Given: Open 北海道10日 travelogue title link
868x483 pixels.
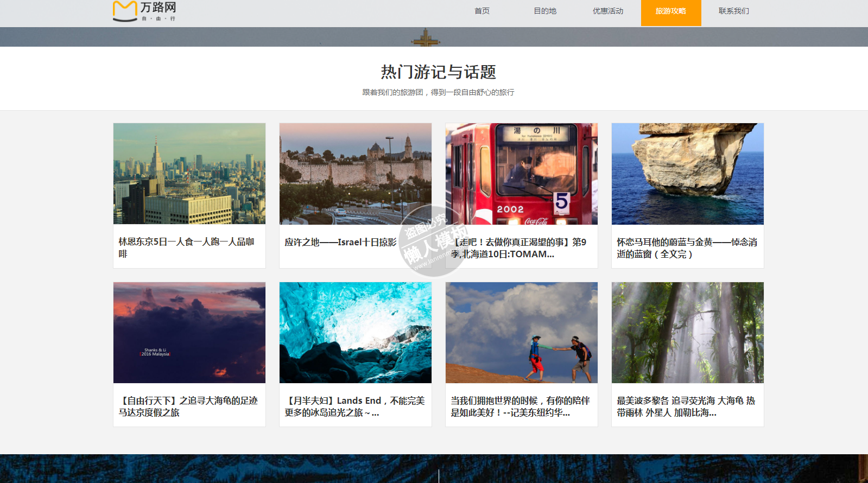Looking at the screenshot, I should 518,248.
